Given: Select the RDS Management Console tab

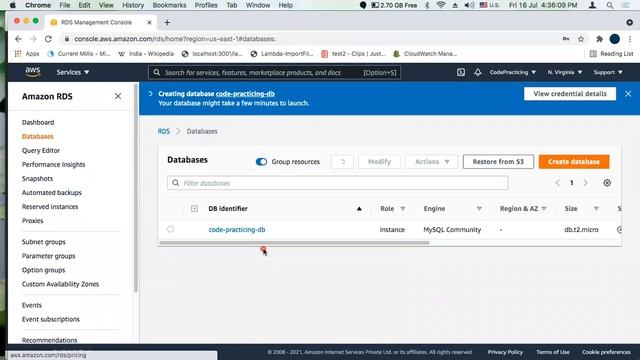Looking at the screenshot, I should point(100,22).
